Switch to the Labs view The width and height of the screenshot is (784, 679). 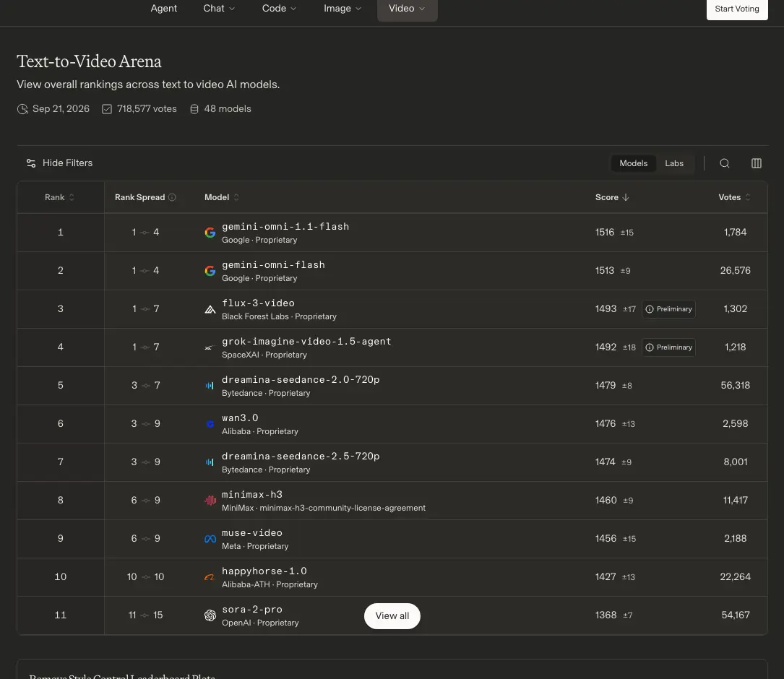tap(673, 163)
